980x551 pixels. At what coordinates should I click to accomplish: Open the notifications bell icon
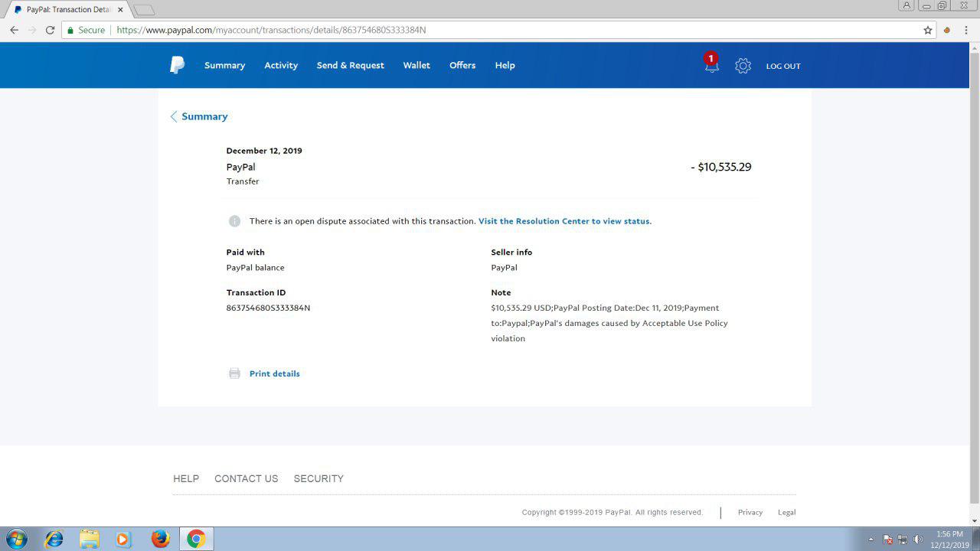711,66
